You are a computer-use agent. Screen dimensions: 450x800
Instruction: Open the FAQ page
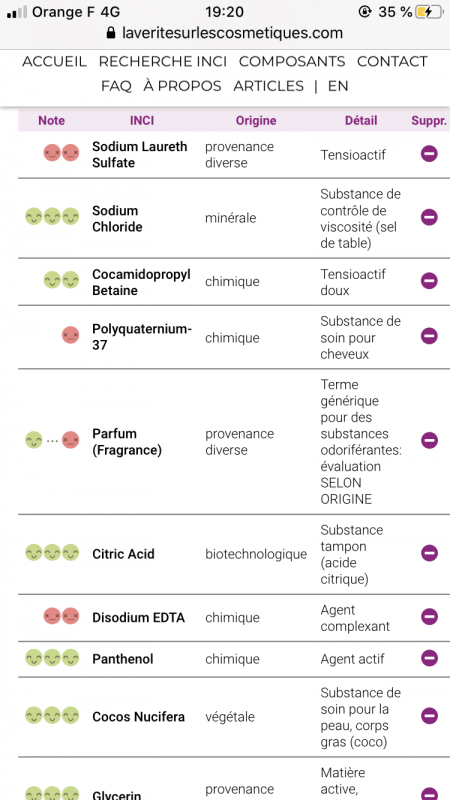116,86
